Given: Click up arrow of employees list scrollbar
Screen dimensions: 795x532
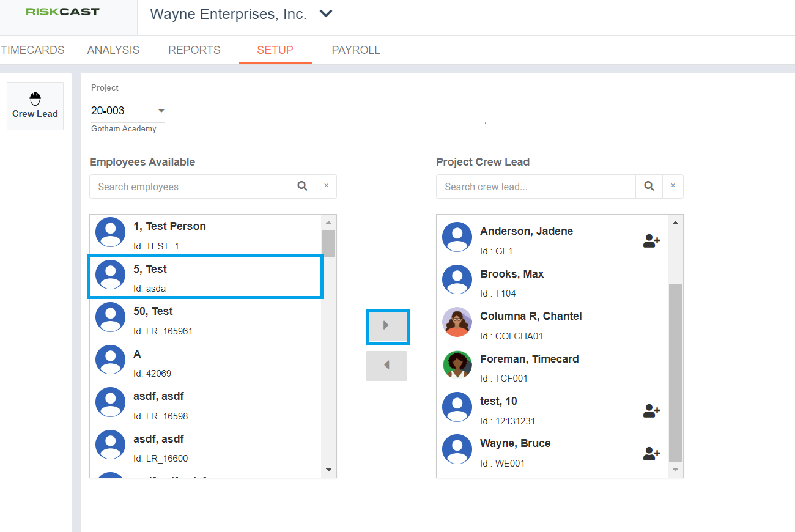Looking at the screenshot, I should point(328,223).
